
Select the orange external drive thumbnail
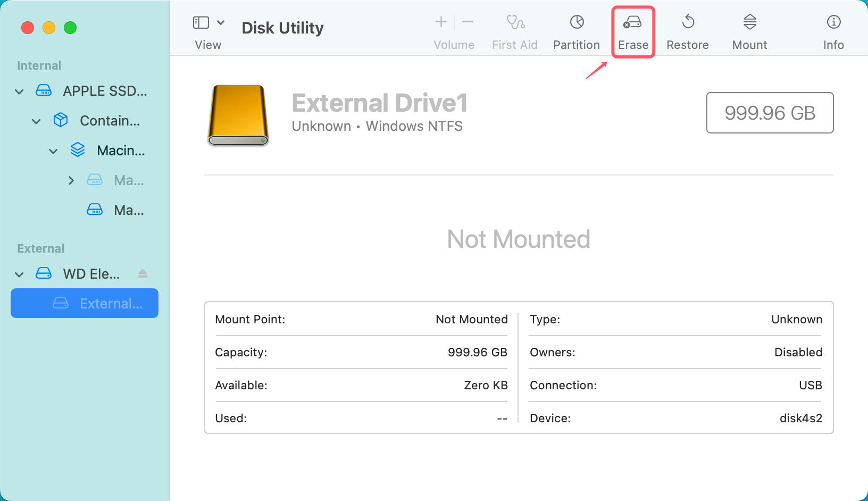click(238, 114)
